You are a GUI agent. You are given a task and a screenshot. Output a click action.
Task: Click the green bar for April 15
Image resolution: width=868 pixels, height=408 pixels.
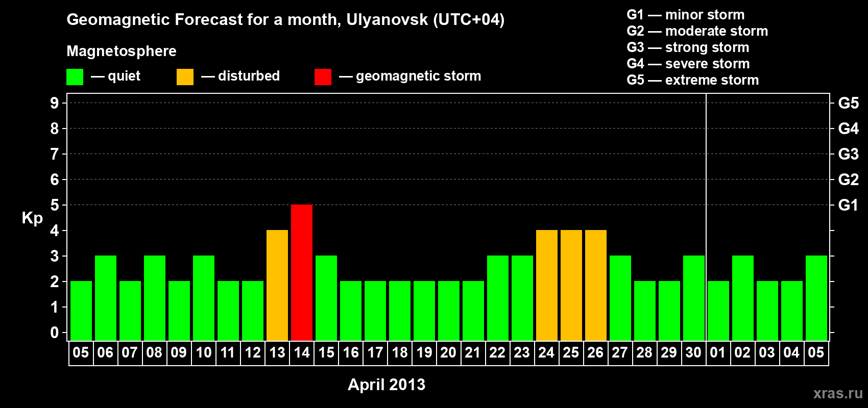[326, 298]
